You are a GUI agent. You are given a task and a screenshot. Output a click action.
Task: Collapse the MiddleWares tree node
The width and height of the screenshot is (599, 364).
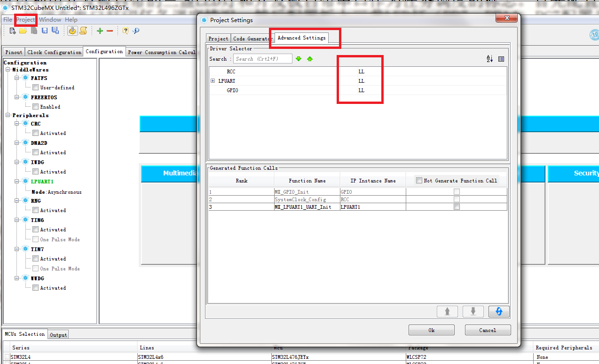(x=8, y=70)
